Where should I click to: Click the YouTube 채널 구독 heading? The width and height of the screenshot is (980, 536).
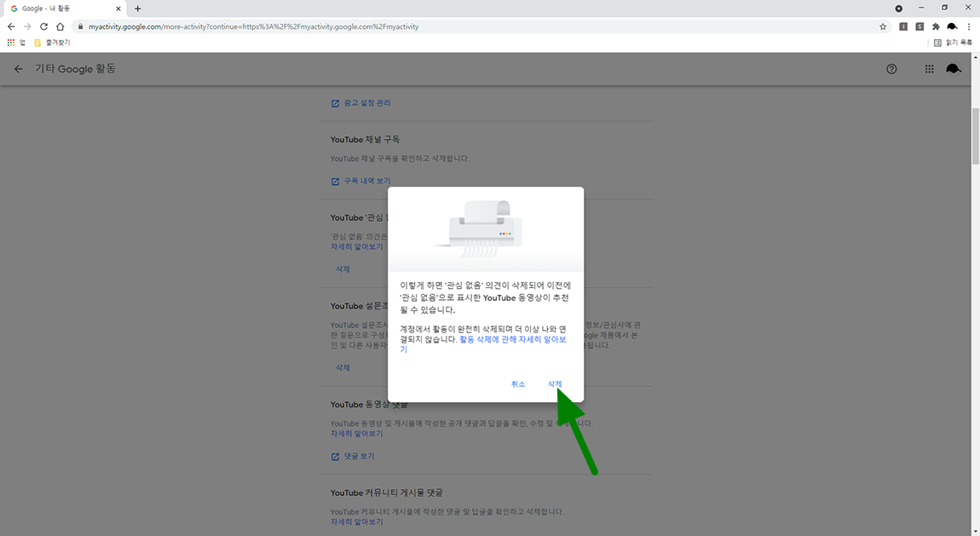[x=365, y=139]
